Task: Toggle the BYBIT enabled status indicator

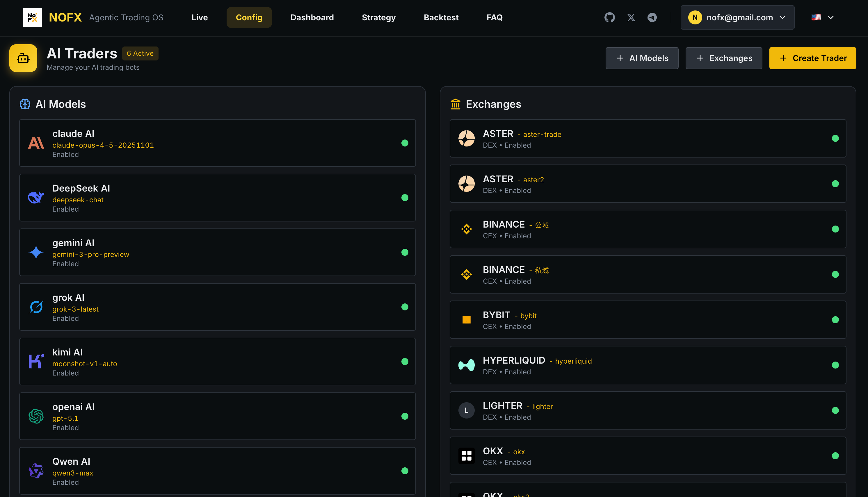Action: point(836,320)
